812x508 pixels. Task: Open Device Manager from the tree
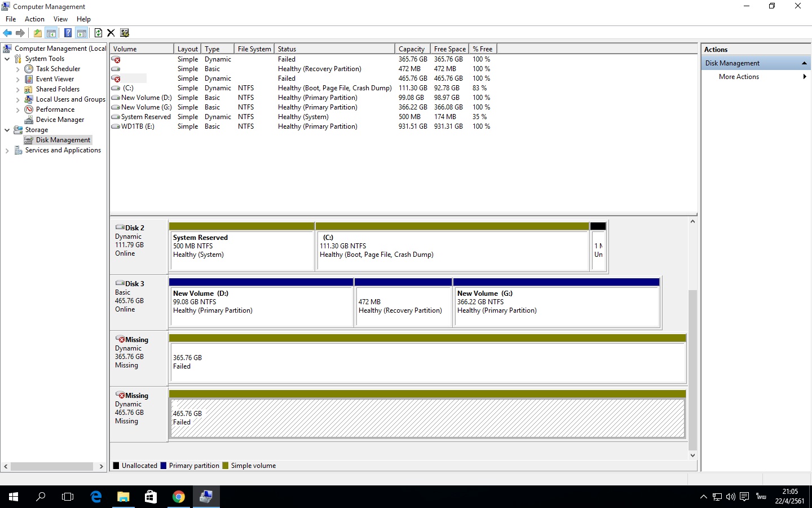[60, 120]
